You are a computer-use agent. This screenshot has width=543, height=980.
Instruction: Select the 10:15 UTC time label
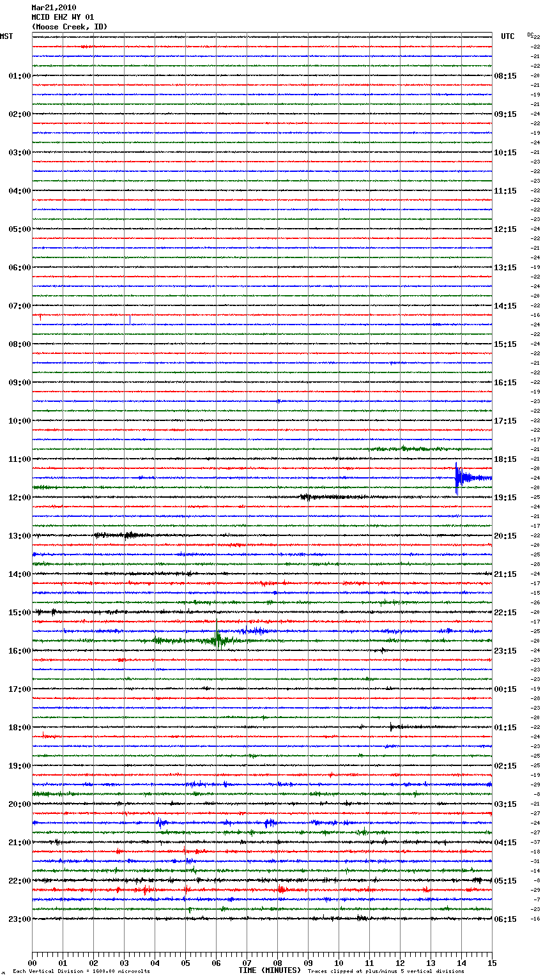pyautogui.click(x=505, y=153)
